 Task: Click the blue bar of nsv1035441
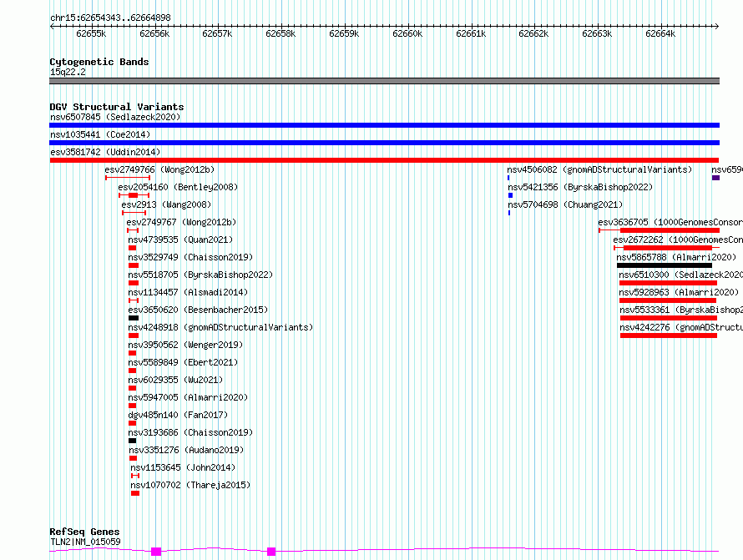point(384,143)
